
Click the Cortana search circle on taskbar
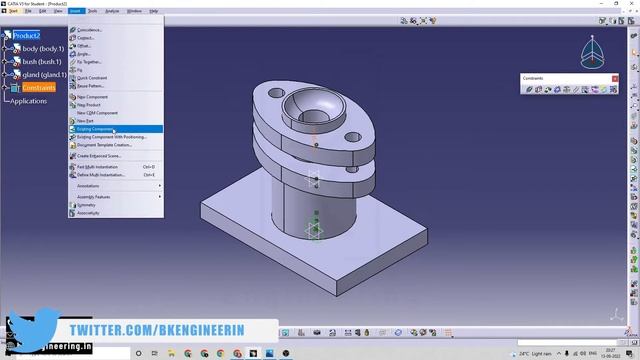tap(138, 353)
